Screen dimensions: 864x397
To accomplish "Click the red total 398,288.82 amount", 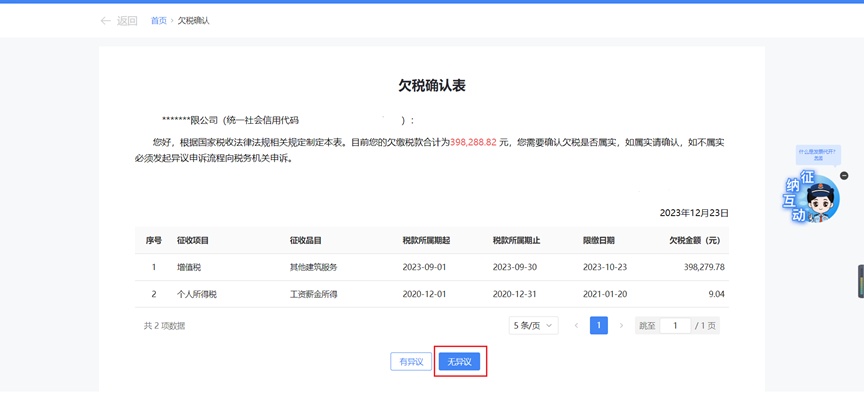I will [473, 142].
